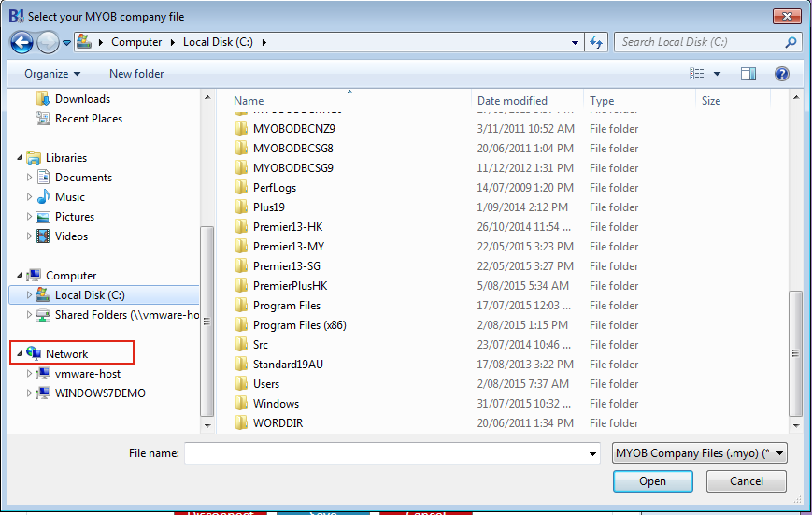
Task: Collapse the Computer tree node
Action: pos(20,276)
